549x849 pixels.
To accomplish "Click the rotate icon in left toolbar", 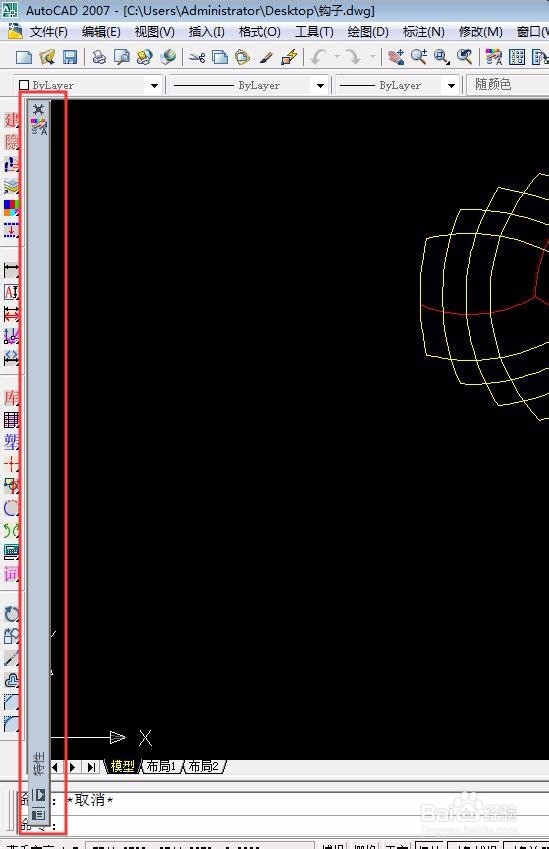I will (x=11, y=614).
